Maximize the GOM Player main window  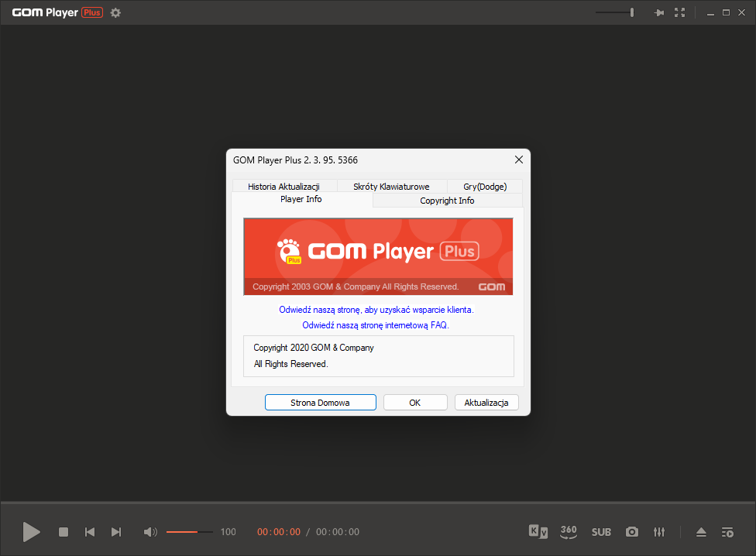[x=726, y=12]
